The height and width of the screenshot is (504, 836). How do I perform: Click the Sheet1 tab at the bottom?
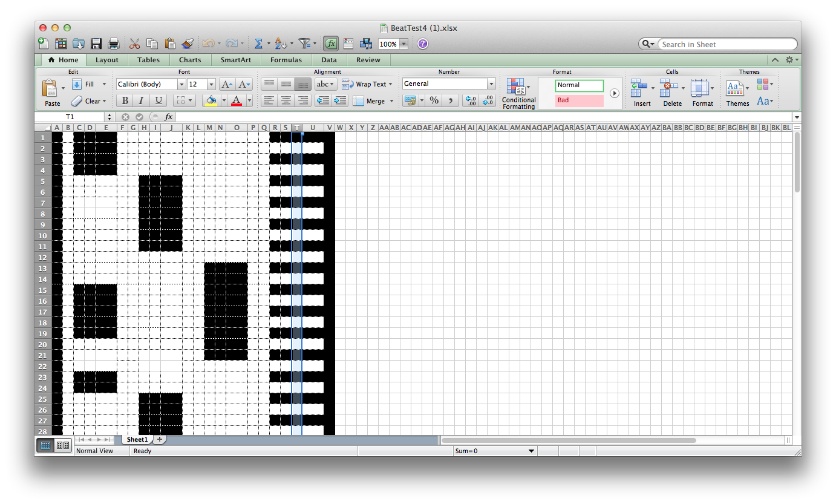(x=136, y=439)
